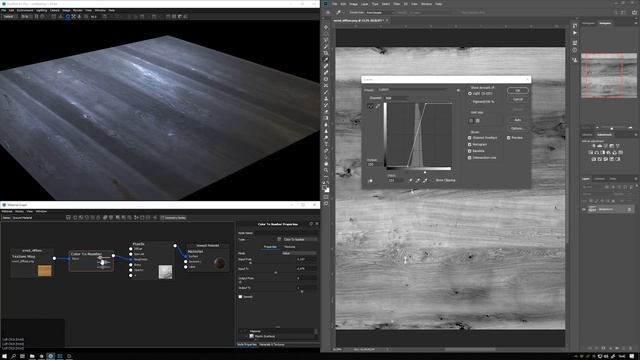Select the Lasso tool in Photoshop toolbar

(x=326, y=41)
